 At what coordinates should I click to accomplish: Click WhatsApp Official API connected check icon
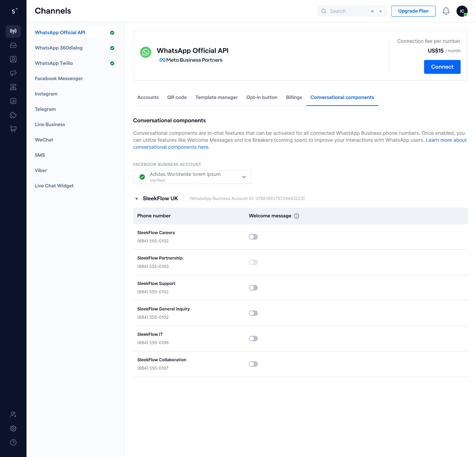(112, 33)
